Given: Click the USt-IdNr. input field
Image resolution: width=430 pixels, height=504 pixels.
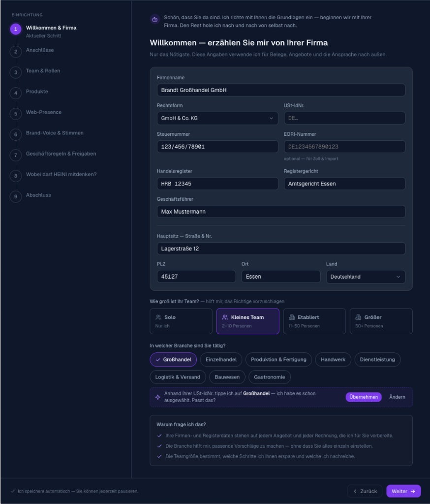Looking at the screenshot, I should pyautogui.click(x=344, y=118).
